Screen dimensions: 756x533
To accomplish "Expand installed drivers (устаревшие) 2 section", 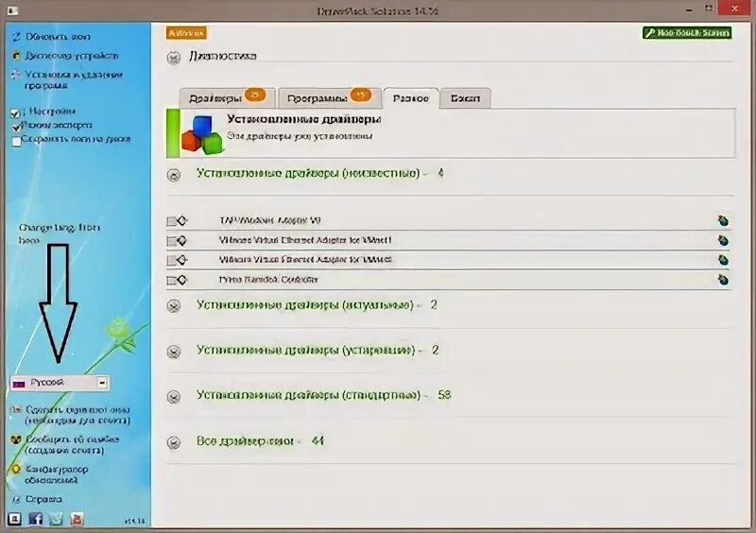I will pyautogui.click(x=174, y=352).
